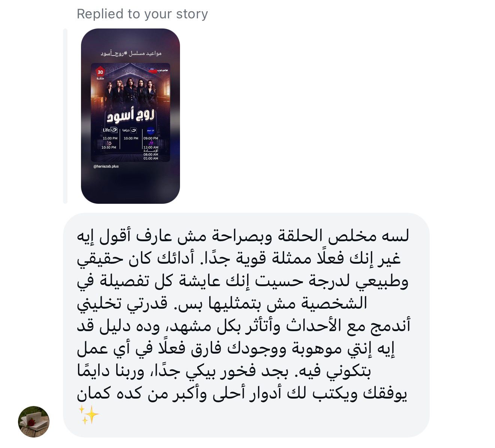Image resolution: width=495 pixels, height=448 pixels.
Task: Tap the 12:00 AM showtime
Action: pyautogui.click(x=151, y=148)
